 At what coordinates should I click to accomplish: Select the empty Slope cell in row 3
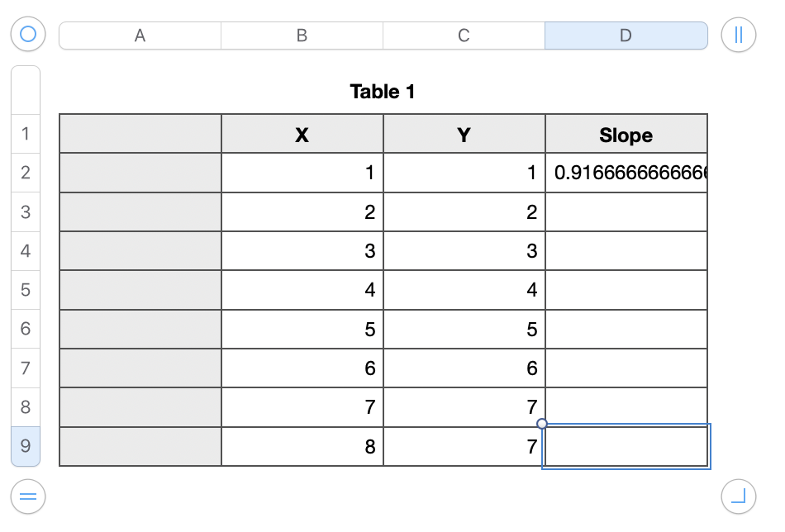(626, 211)
